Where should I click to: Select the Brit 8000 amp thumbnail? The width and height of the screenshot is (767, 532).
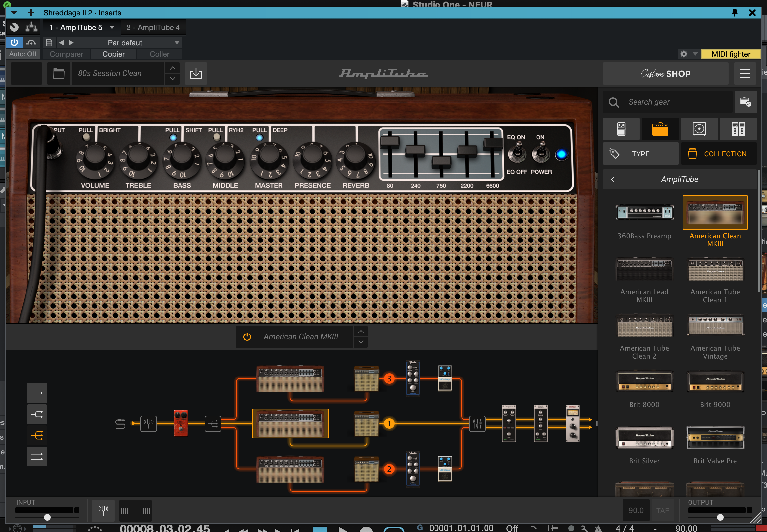(644, 381)
